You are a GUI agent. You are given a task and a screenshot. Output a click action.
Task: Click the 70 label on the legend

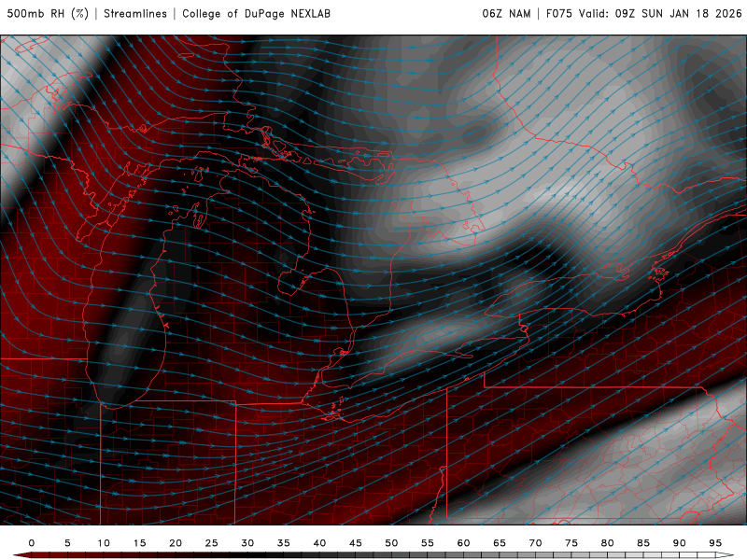535,543
